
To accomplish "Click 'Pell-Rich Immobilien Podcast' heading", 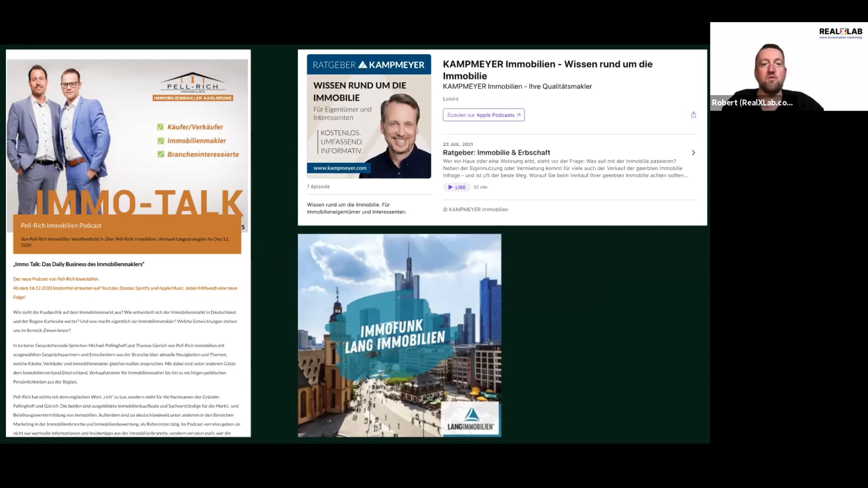I will pos(61,225).
